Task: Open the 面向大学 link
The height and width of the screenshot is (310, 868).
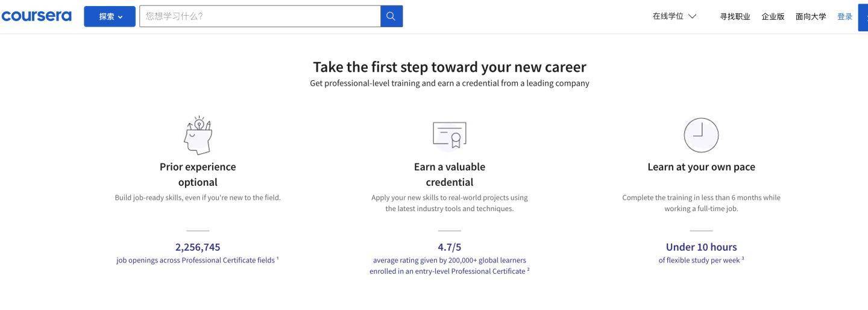Action: pos(811,17)
